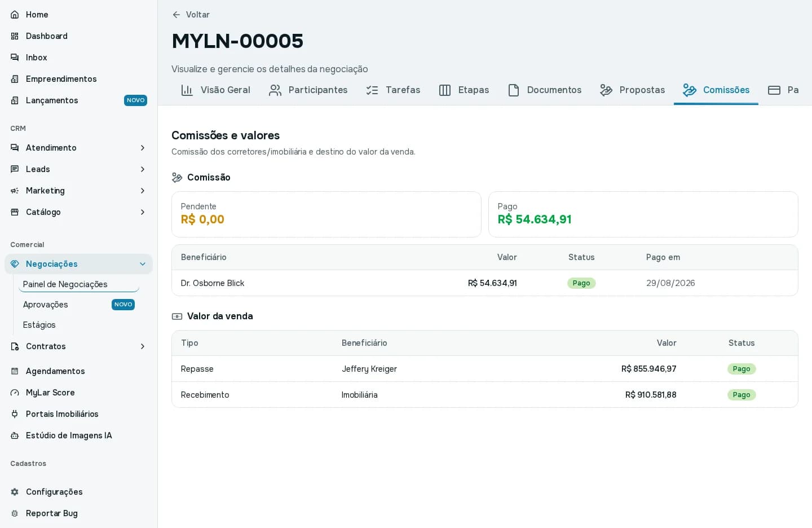Click the Dashboard grid icon

point(15,36)
